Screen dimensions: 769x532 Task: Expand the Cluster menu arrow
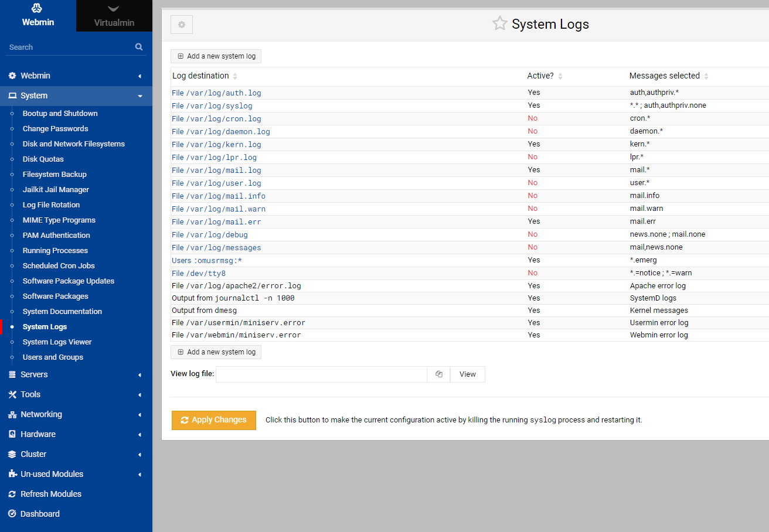[139, 455]
